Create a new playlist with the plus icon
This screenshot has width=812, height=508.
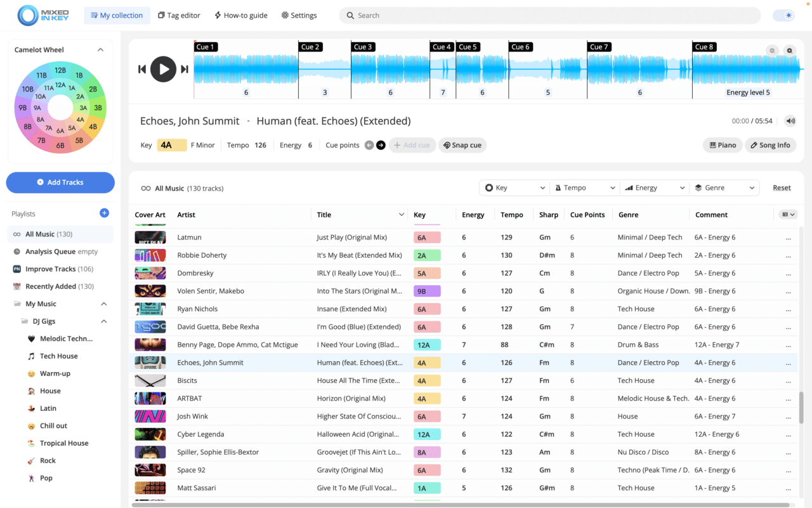(104, 213)
